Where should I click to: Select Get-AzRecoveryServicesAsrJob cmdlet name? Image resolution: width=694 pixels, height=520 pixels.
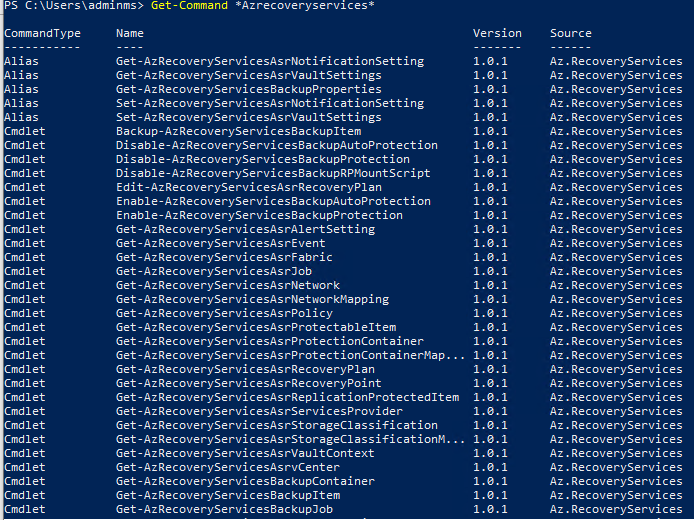click(214, 272)
